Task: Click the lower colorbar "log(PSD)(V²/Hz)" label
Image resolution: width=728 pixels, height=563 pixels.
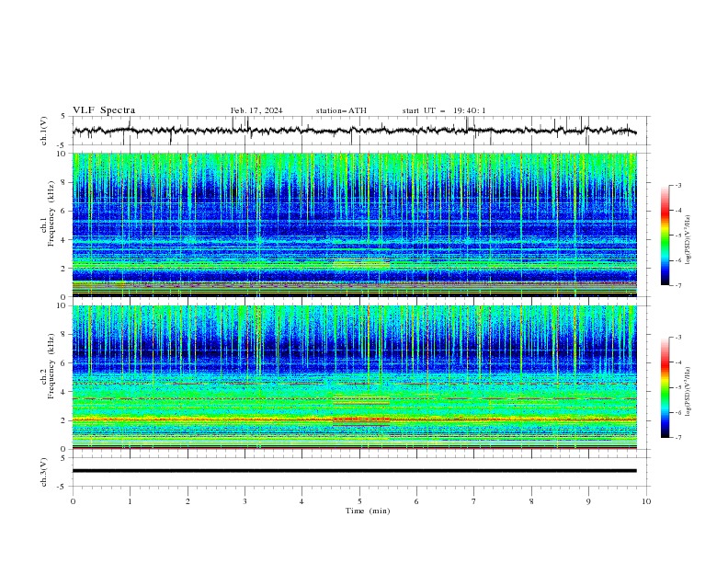Action: click(x=688, y=392)
